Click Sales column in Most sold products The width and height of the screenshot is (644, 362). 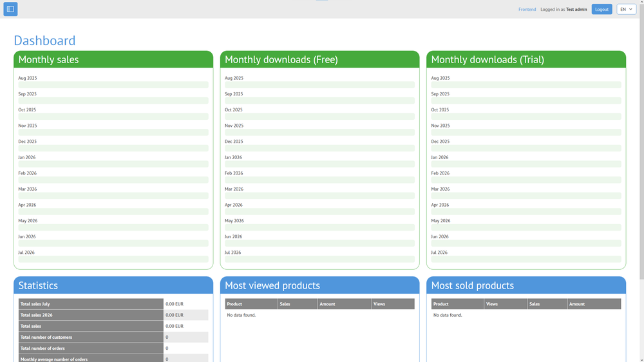click(547, 304)
